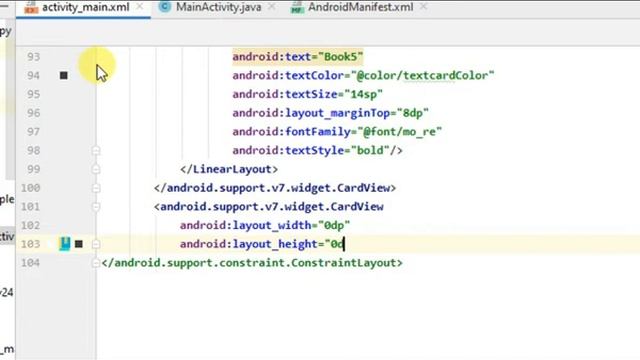Collapse the CardView fold marker at line 101
Screen dimensions: 640x360
tap(96, 207)
